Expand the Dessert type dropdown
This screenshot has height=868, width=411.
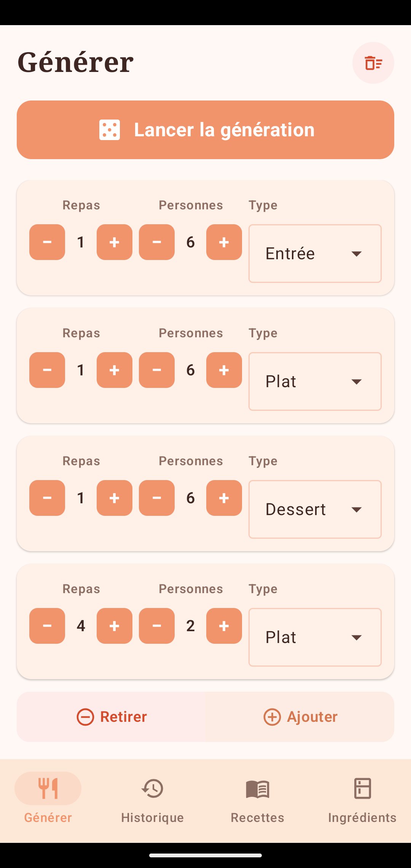(x=315, y=509)
